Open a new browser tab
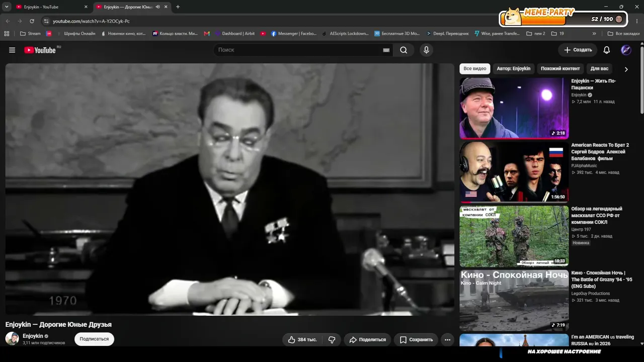 178,7
